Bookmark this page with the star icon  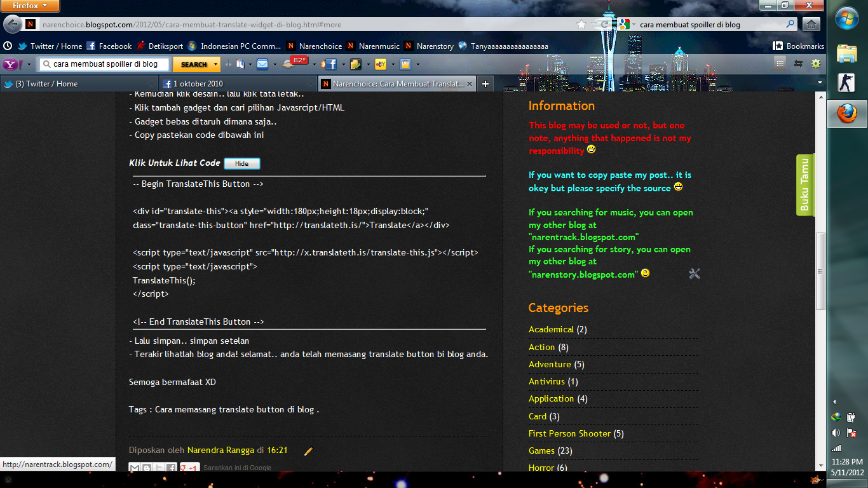click(581, 25)
